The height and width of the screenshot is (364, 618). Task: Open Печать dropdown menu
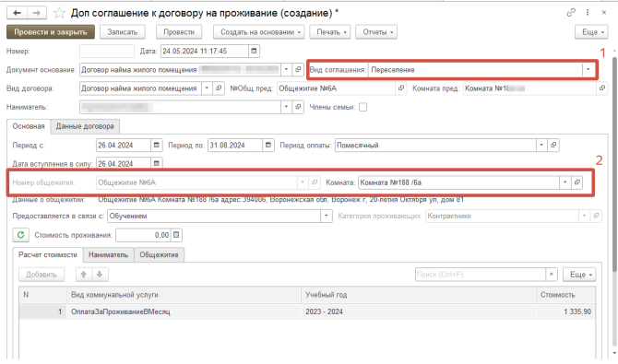pyautogui.click(x=330, y=32)
